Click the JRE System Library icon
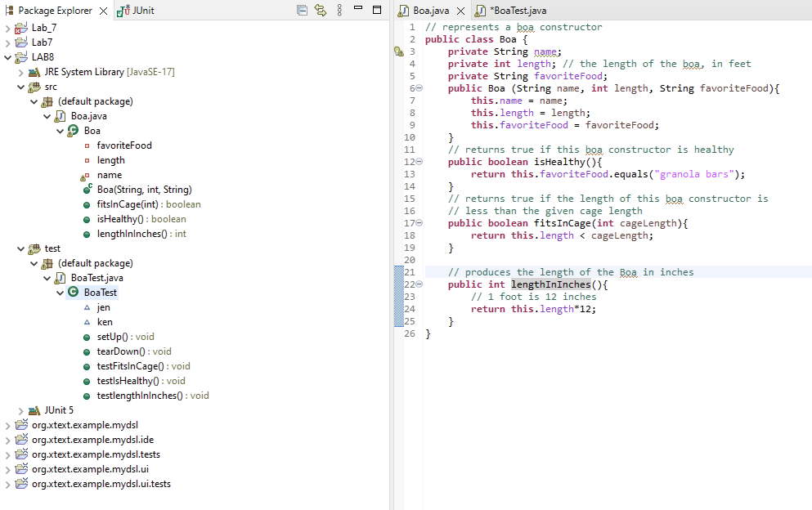812x510 pixels. pos(34,72)
